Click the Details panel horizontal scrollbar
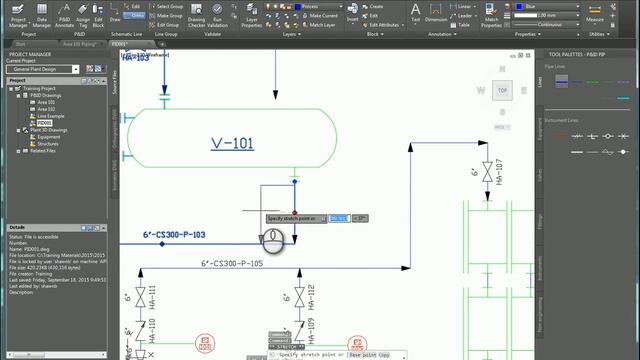 click(56, 355)
